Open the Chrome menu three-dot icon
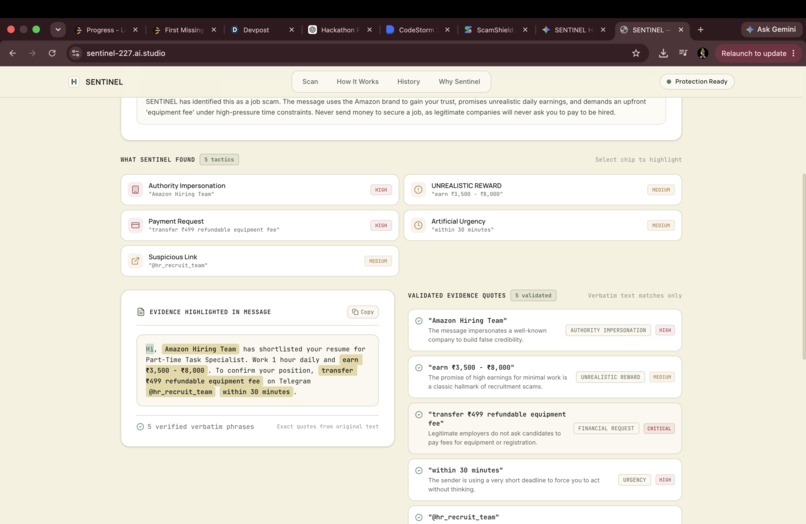806x524 pixels. 794,53
